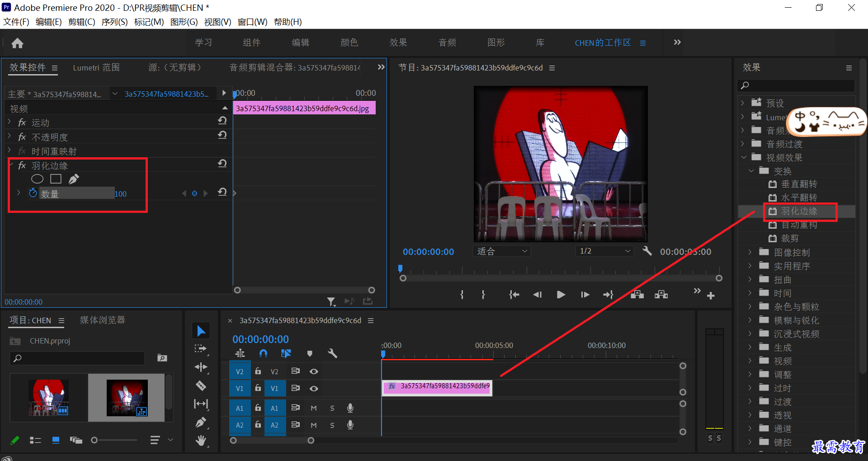Screen dimensions: 868x461
Task: Mute the A1 audio track
Action: tap(314, 408)
